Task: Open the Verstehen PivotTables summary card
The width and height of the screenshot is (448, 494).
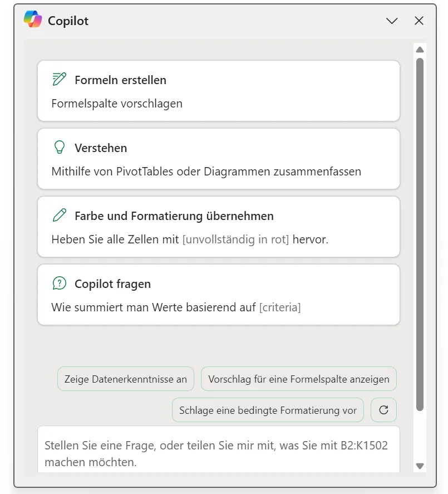Action: 219,159
